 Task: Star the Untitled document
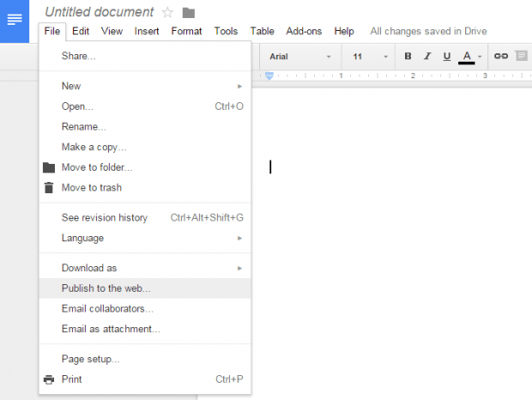point(167,13)
